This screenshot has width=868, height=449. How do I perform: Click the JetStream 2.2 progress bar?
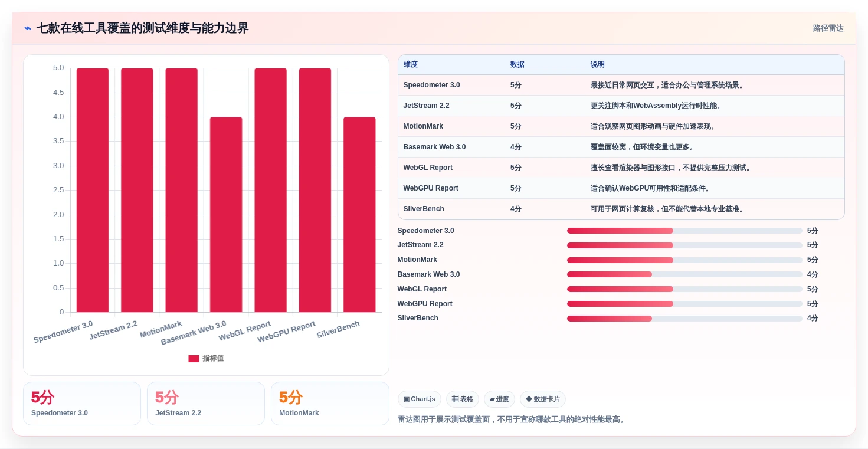click(684, 245)
